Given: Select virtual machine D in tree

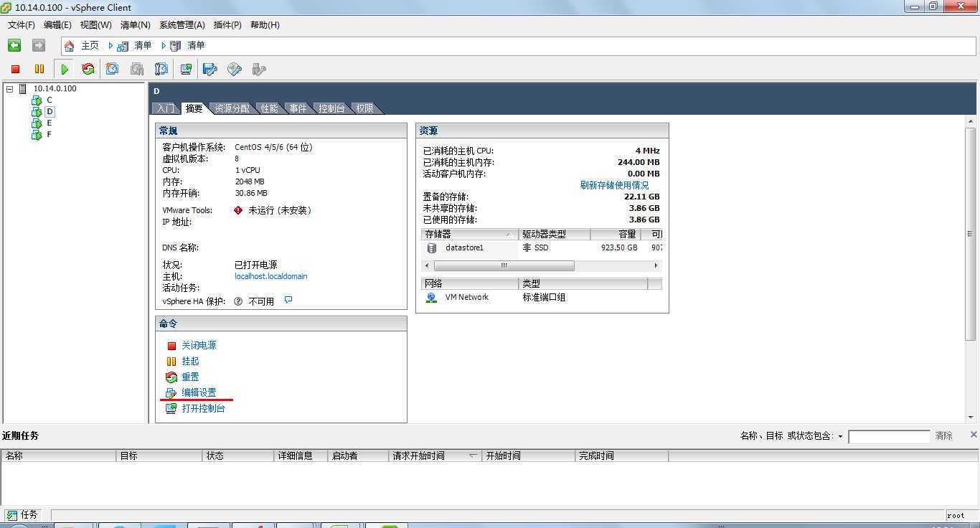Looking at the screenshot, I should click(50, 112).
